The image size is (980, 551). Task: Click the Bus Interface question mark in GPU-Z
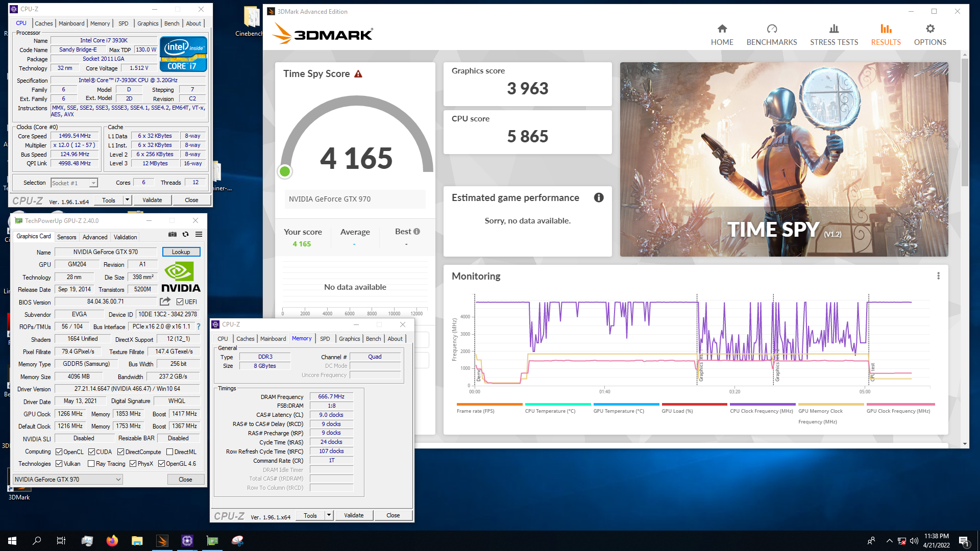(199, 327)
